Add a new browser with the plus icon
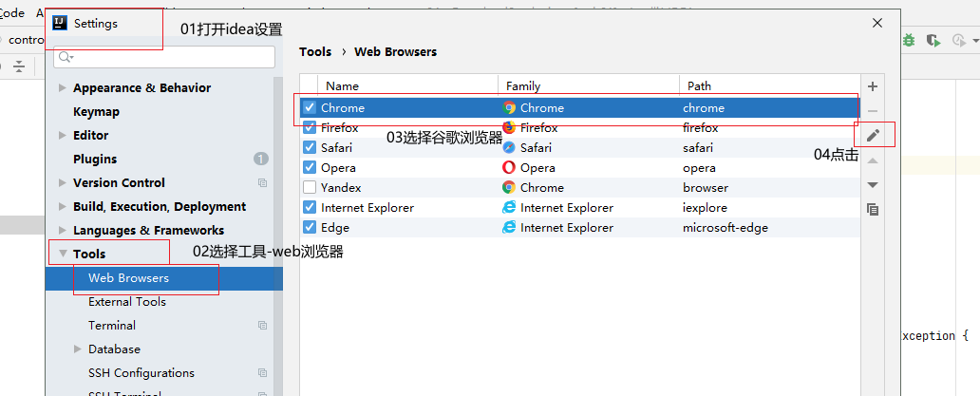This screenshot has width=980, height=396. point(873,86)
